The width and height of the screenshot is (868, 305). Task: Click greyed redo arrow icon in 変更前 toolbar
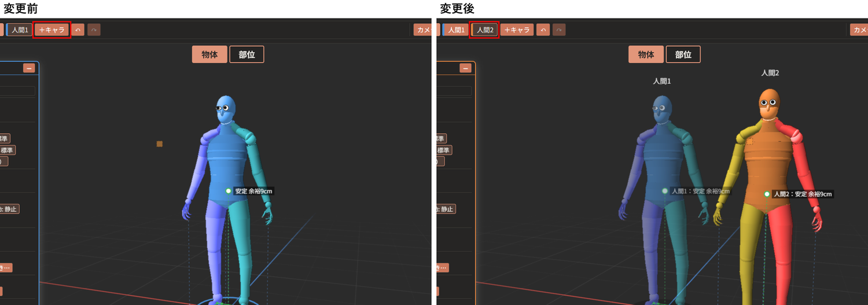pos(94,30)
